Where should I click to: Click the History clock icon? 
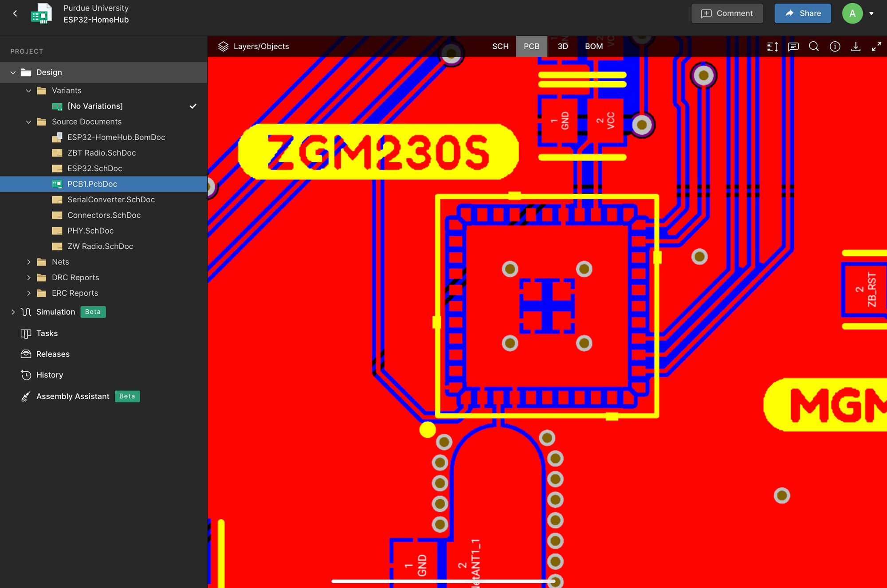[x=26, y=375]
